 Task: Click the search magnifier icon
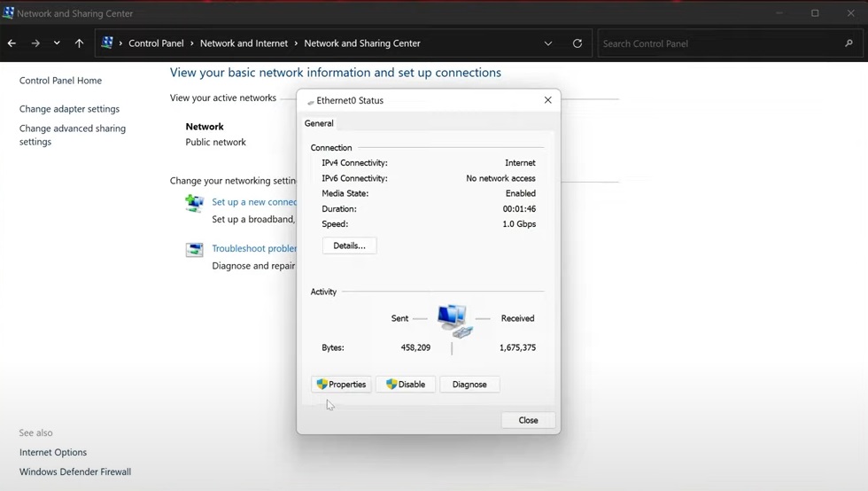click(x=849, y=43)
